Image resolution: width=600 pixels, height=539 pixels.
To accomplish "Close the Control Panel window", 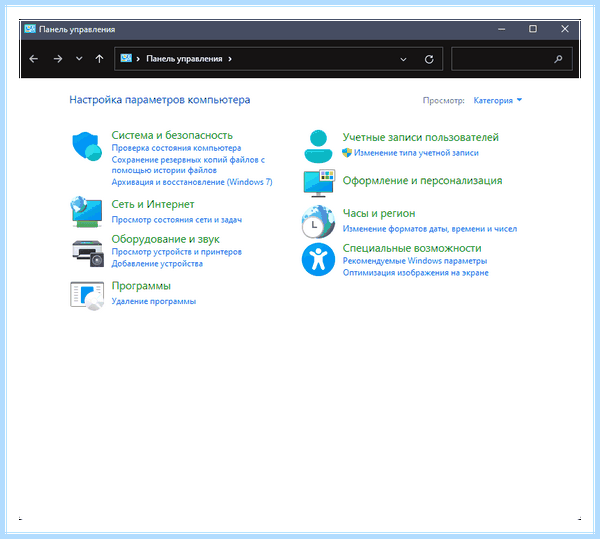I will 565,29.
